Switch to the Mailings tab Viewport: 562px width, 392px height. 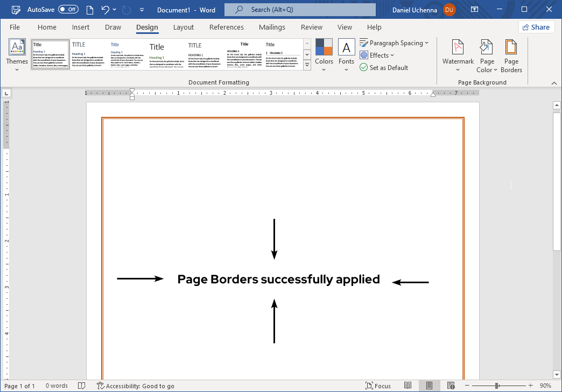[272, 27]
